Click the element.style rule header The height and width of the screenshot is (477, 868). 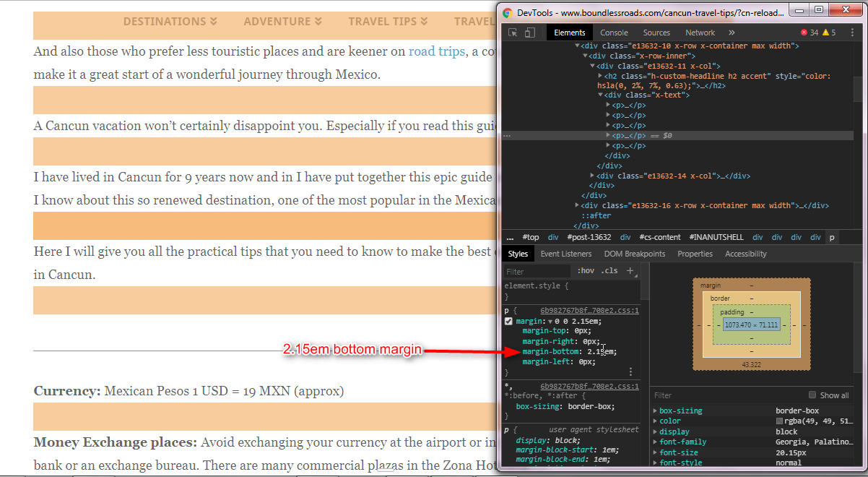point(537,285)
